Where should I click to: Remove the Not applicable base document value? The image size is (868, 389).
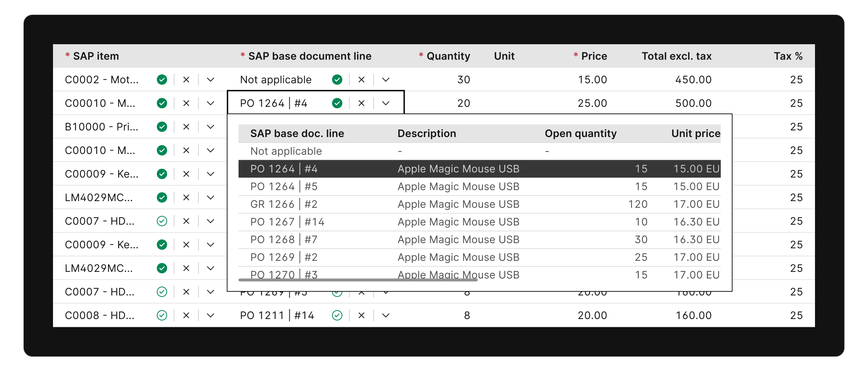coord(361,80)
